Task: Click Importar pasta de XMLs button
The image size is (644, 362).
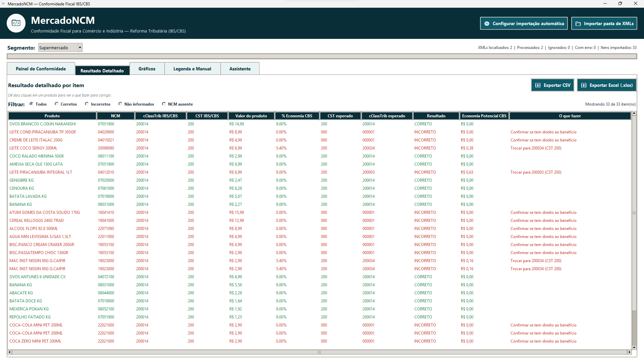Action: click(x=604, y=23)
